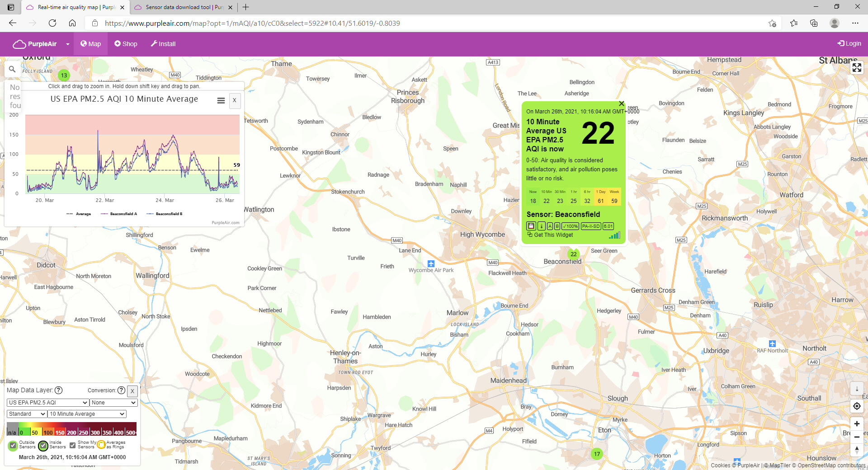Change the Conversion from None
This screenshot has height=470, width=868.
113,402
